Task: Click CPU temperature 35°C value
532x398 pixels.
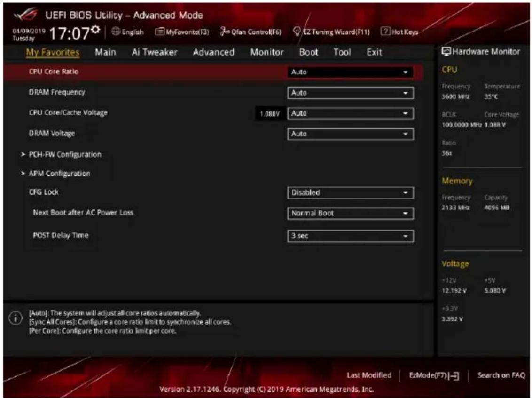Action: [491, 97]
